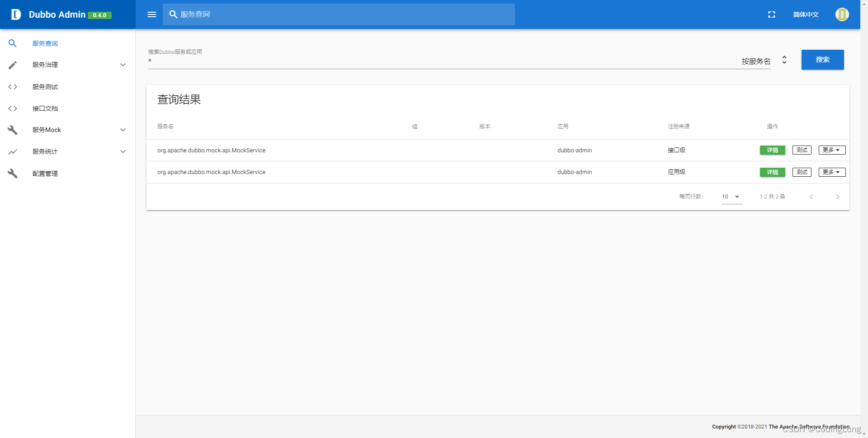
Task: Focus the top 服务查询 search field
Action: pos(339,14)
